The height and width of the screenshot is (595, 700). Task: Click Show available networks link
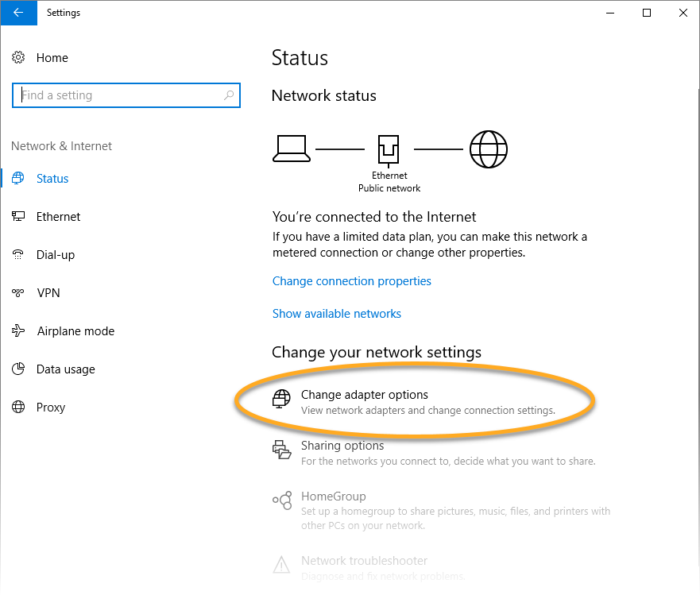tap(336, 314)
